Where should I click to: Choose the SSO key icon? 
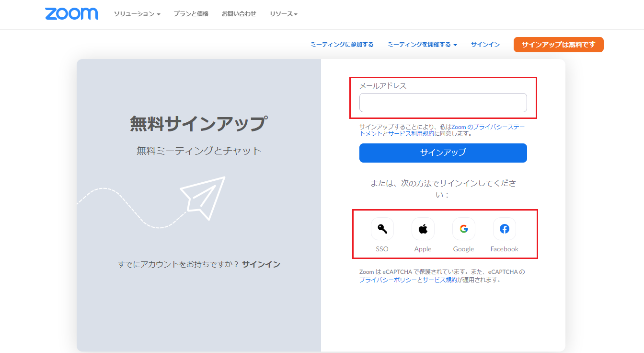(x=382, y=229)
